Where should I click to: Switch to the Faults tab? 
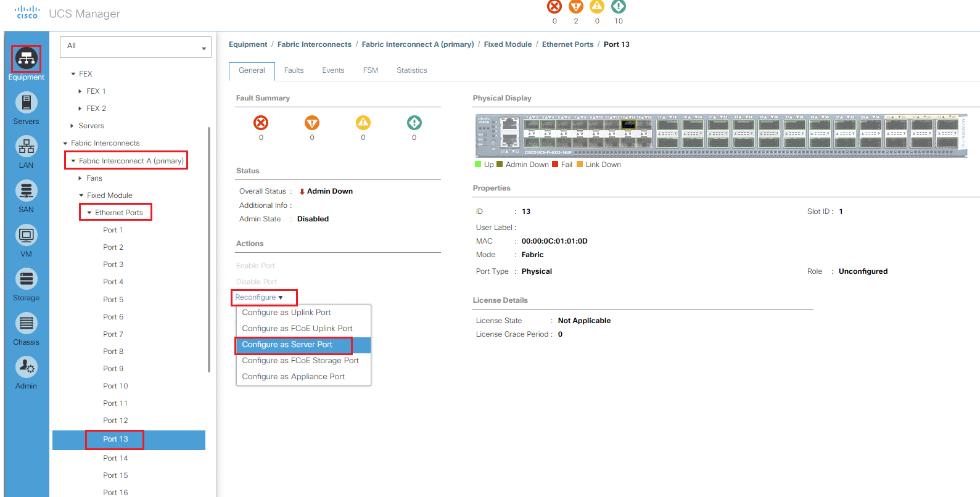point(294,70)
